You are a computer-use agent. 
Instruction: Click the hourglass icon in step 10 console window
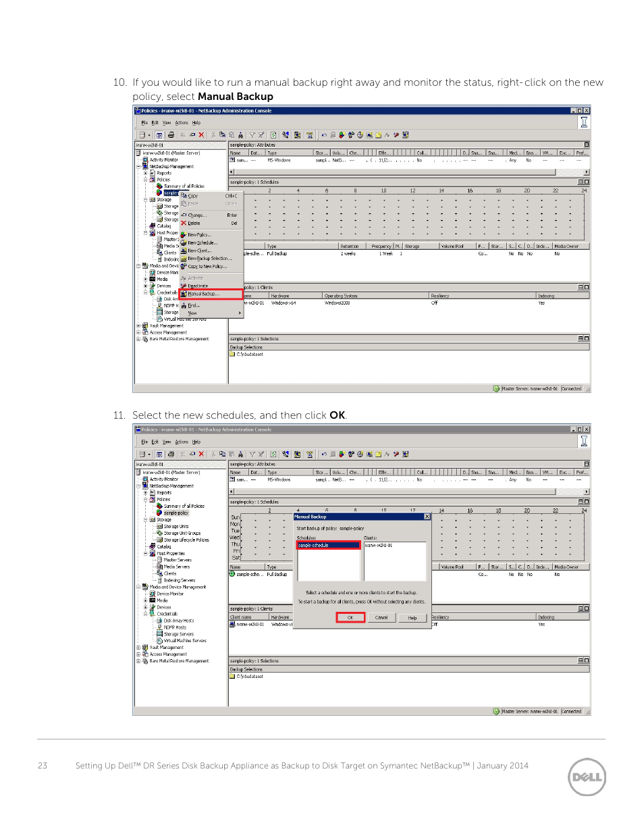point(584,122)
